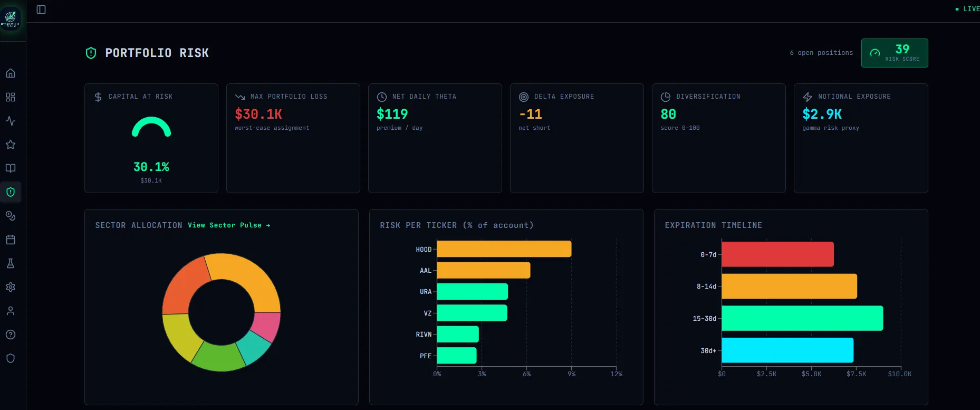Click the "net short" caption
This screenshot has height=410, width=980.
(534, 128)
